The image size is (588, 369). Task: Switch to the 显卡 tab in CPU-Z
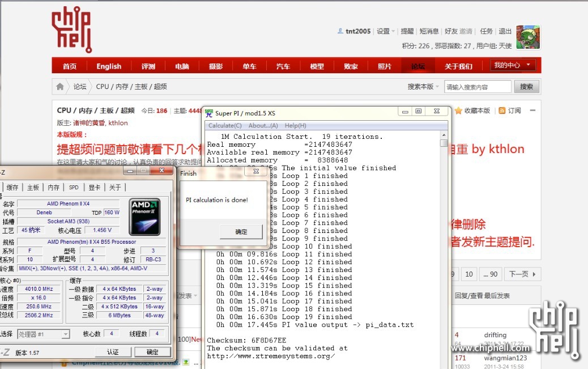click(95, 187)
